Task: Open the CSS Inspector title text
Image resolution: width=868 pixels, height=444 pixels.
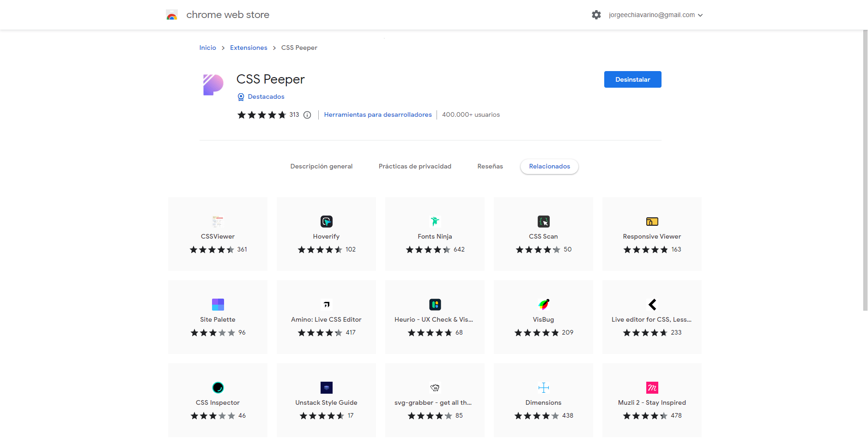Action: pos(218,403)
